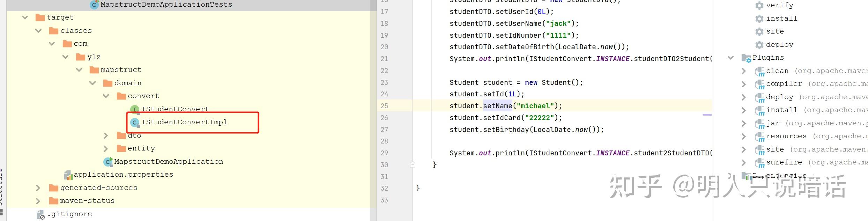This screenshot has width=868, height=221.
Task: Expand the install plugin node
Action: point(744,110)
